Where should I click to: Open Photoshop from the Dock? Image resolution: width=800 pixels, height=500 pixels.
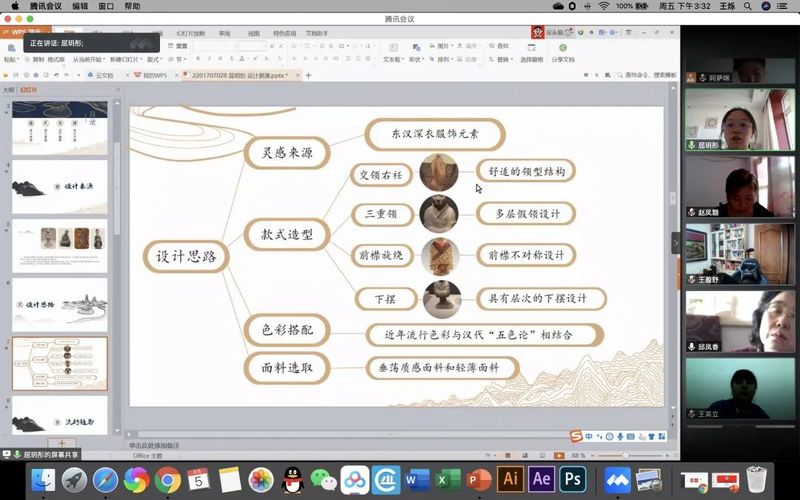click(x=573, y=479)
